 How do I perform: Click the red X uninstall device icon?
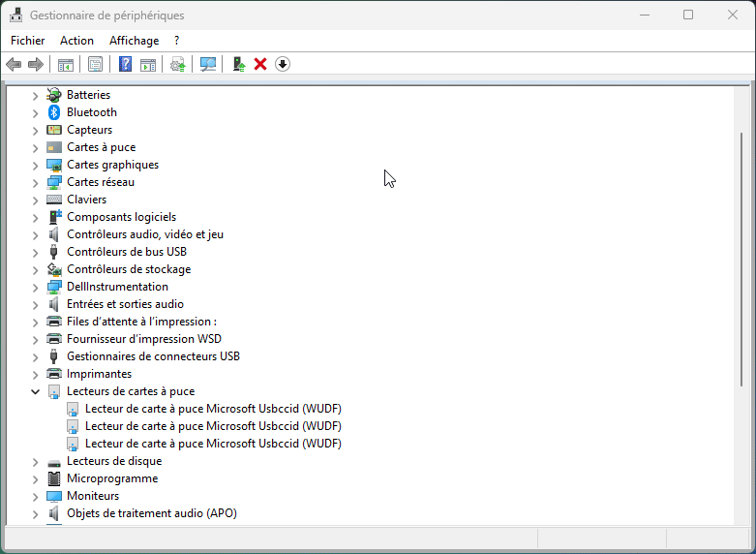pos(260,64)
